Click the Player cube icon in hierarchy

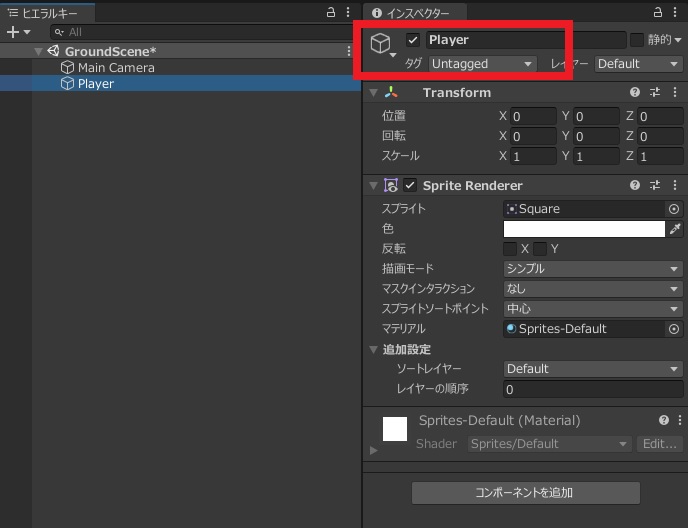point(67,83)
